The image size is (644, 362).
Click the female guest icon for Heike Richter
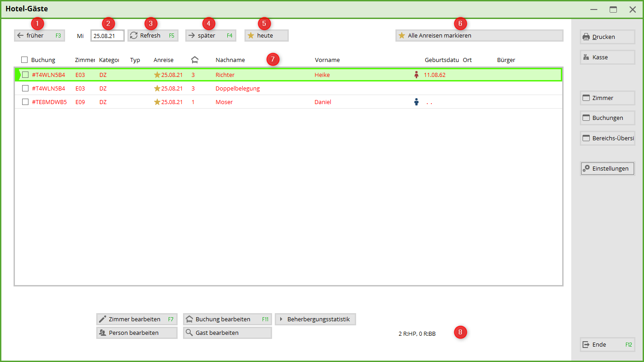(x=416, y=75)
